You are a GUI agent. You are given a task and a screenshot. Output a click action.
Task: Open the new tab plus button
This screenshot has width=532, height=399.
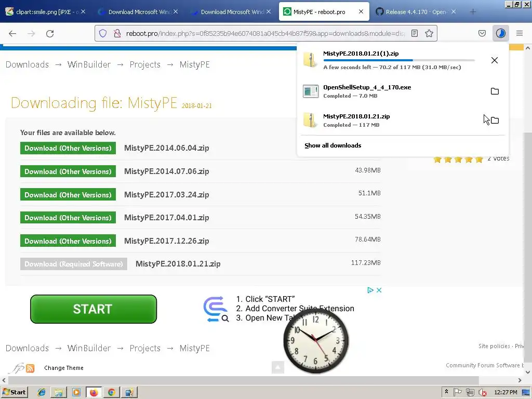tap(473, 12)
